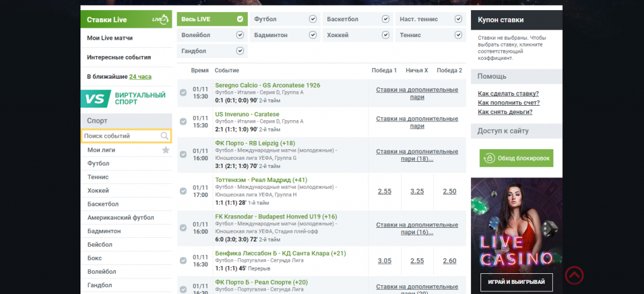Click the scroll-to-top red arrow icon
The width and height of the screenshot is (644, 294).
point(574,276)
